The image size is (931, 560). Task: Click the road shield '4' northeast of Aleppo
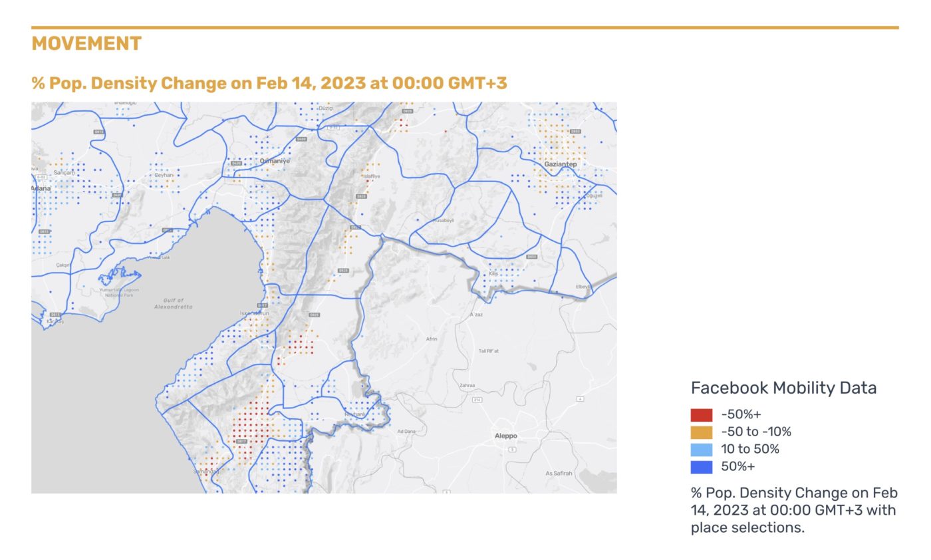point(580,398)
